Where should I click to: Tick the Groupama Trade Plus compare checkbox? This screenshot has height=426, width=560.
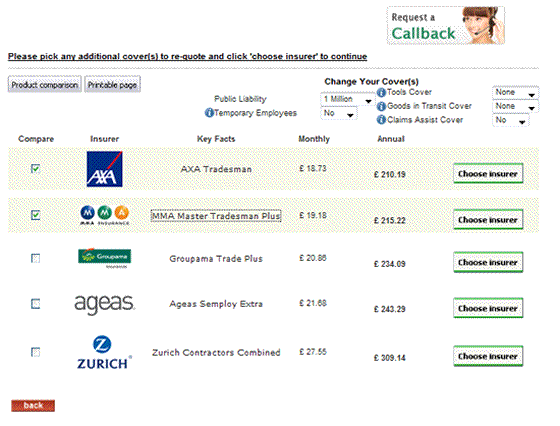pyautogui.click(x=35, y=258)
